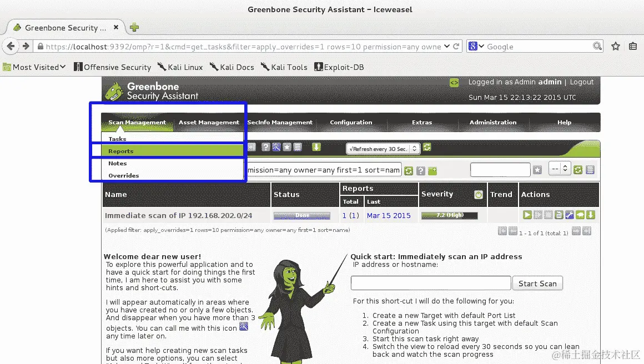The image size is (644, 364).
Task: Switch to saved filter with its green refresh icon
Action: point(578,170)
